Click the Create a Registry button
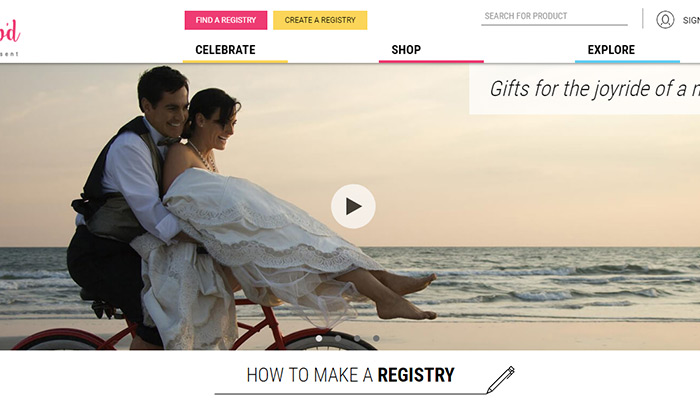Screen dimensions: 700x400 320,20
